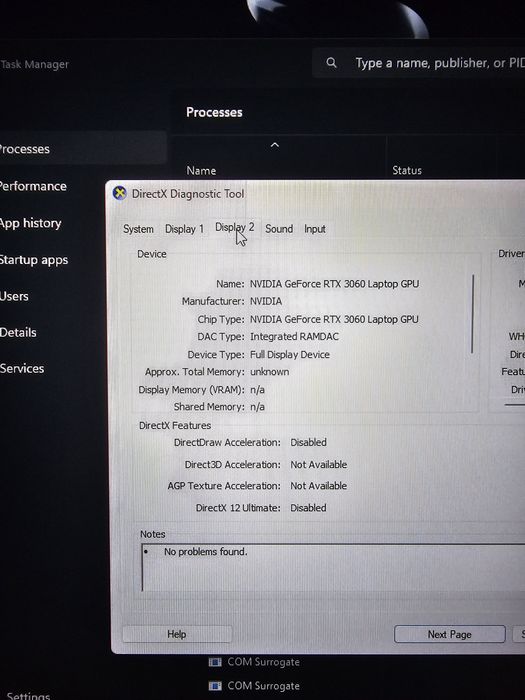The height and width of the screenshot is (700, 525).
Task: Open the Sound tab
Action: [279, 229]
